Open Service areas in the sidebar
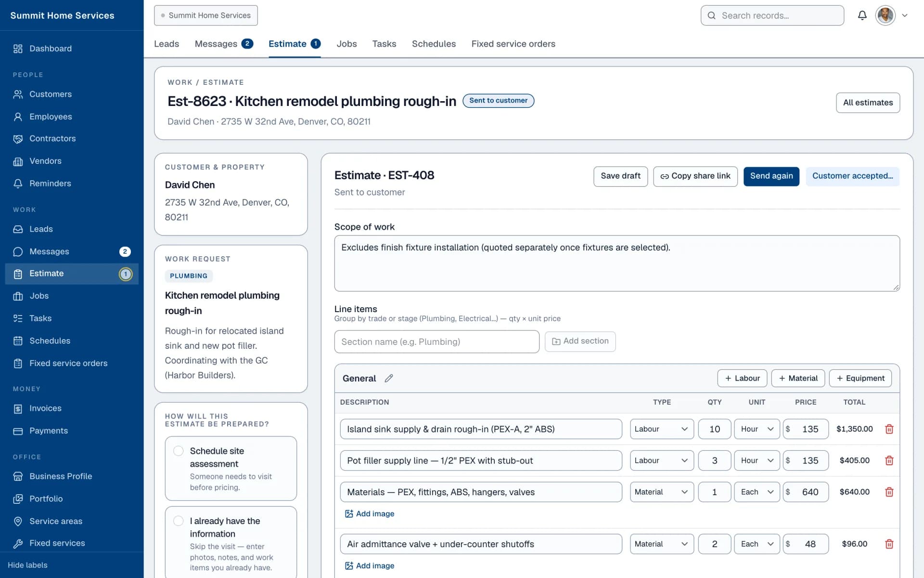 (x=72, y=521)
